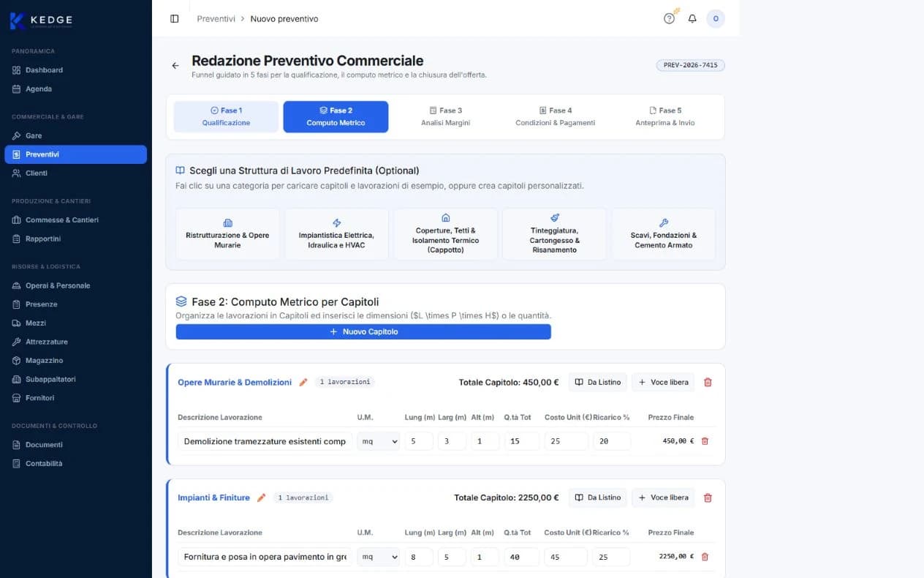Image resolution: width=924 pixels, height=578 pixels.
Task: Switch to Fase 1 Qualificazione
Action: 226,117
